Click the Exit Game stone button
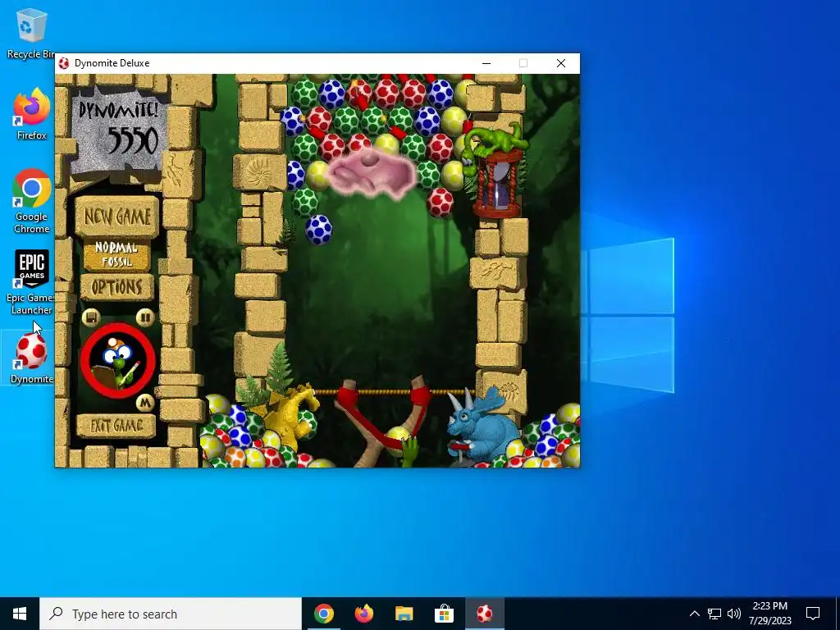Image resolution: width=840 pixels, height=630 pixels. (x=116, y=426)
